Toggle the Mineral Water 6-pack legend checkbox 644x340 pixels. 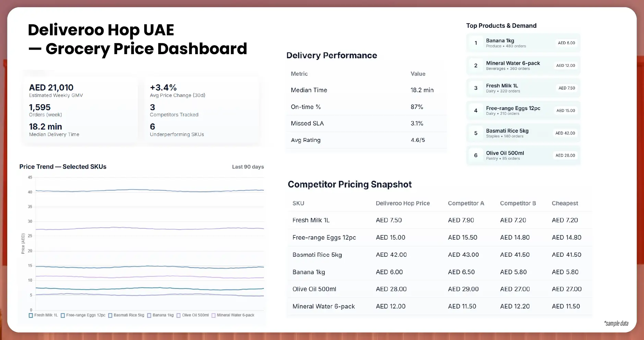tap(214, 315)
